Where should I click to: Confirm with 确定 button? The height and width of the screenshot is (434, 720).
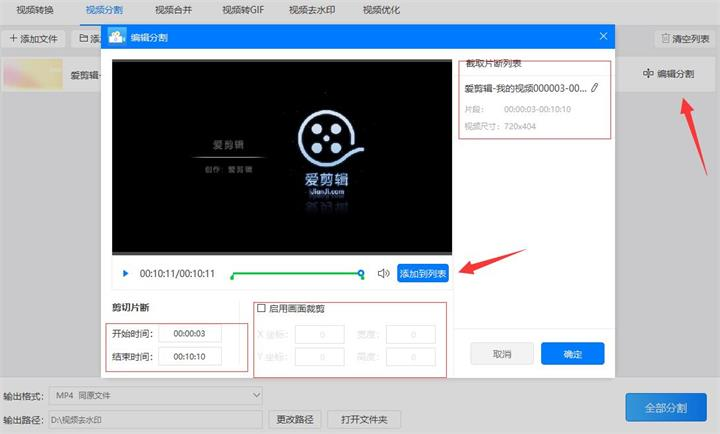click(x=573, y=354)
